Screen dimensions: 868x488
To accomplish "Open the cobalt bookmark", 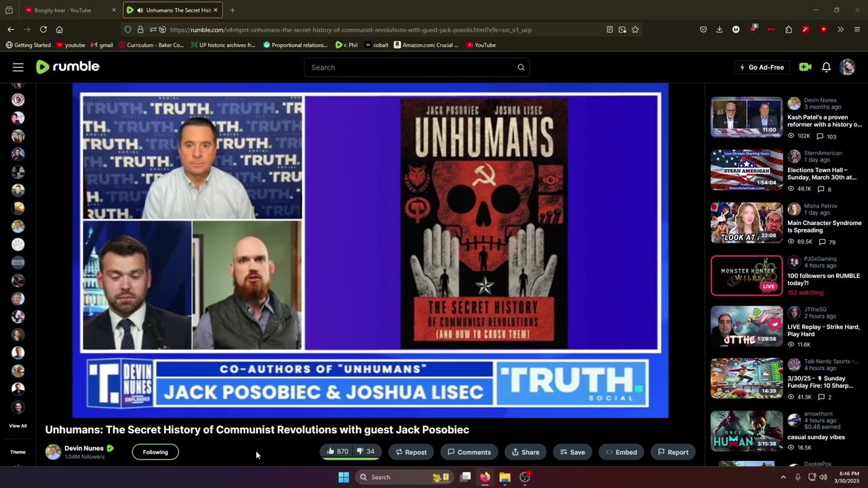I will (376, 45).
